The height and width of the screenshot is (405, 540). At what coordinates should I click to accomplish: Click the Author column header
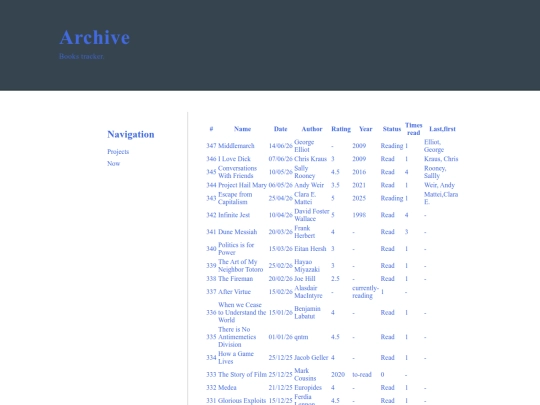pos(312,129)
